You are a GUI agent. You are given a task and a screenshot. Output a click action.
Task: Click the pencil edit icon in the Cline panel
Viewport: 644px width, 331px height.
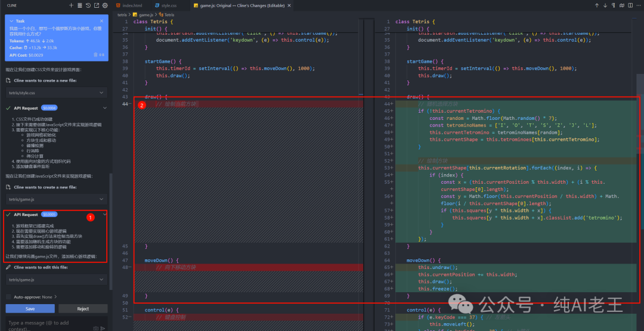click(8, 267)
